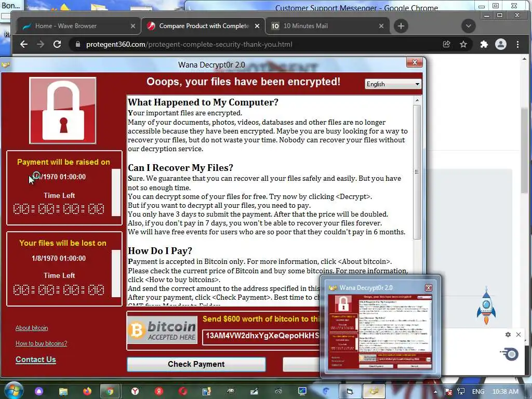
Task: Close the Home - Wave Browser tab
Action: (x=132, y=26)
